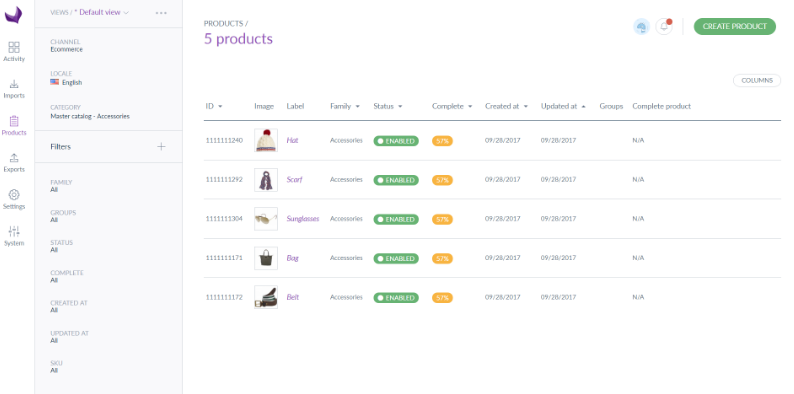
Task: Sort by Complete column header
Action: point(452,106)
